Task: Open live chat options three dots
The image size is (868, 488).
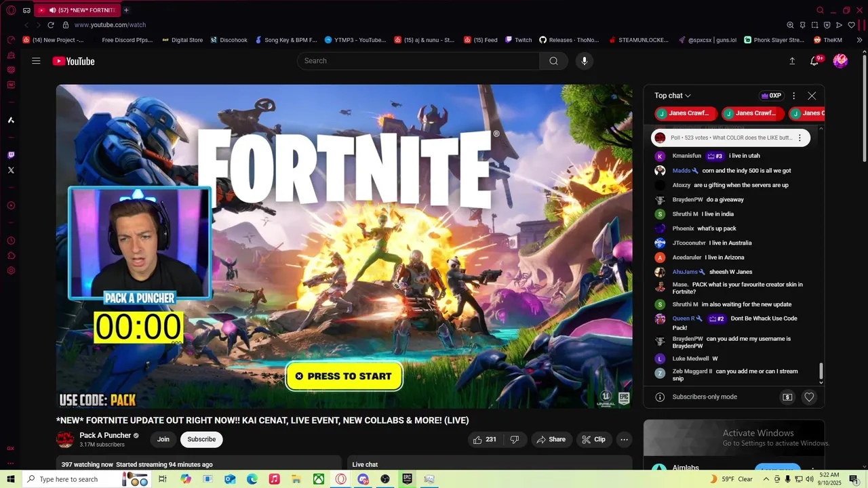Action: (794, 96)
